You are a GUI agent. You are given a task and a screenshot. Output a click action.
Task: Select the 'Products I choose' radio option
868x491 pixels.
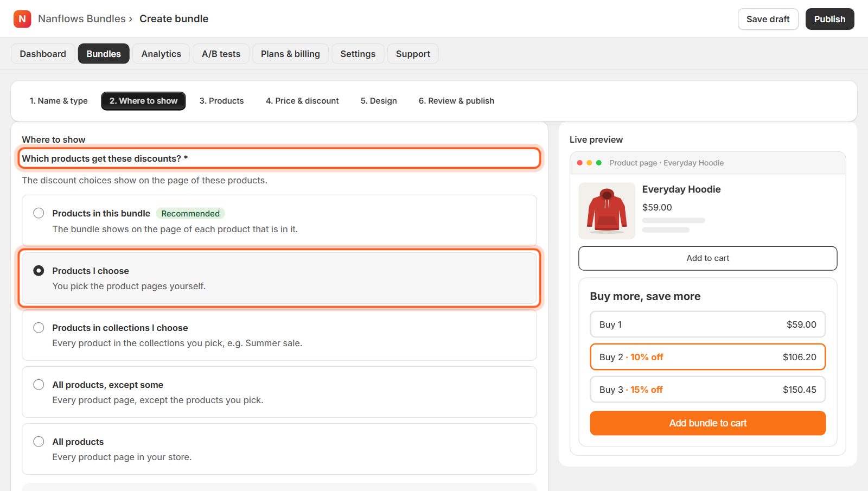click(x=39, y=270)
